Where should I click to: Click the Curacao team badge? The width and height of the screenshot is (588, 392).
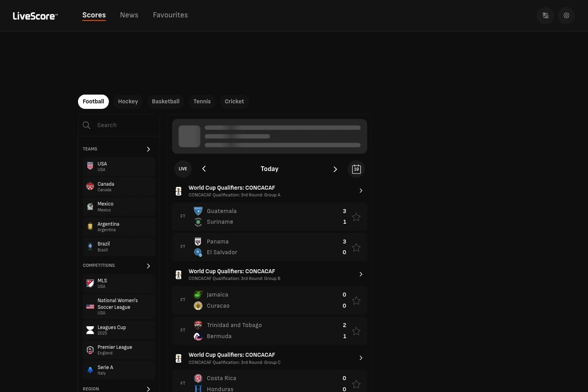[x=198, y=306]
